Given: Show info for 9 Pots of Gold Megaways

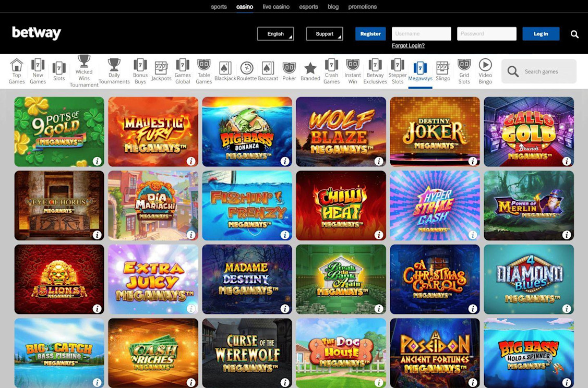Looking at the screenshot, I should tap(97, 161).
